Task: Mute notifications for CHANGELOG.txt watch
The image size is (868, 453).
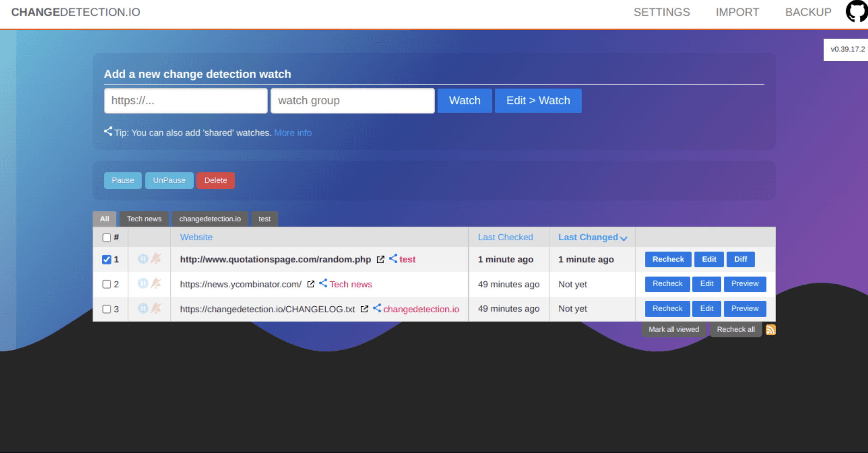Action: click(156, 308)
